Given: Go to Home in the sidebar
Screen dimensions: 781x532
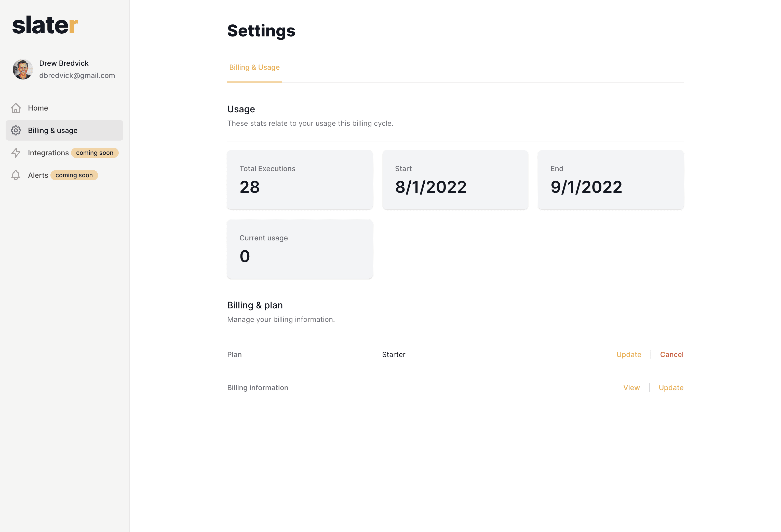Looking at the screenshot, I should coord(64,108).
